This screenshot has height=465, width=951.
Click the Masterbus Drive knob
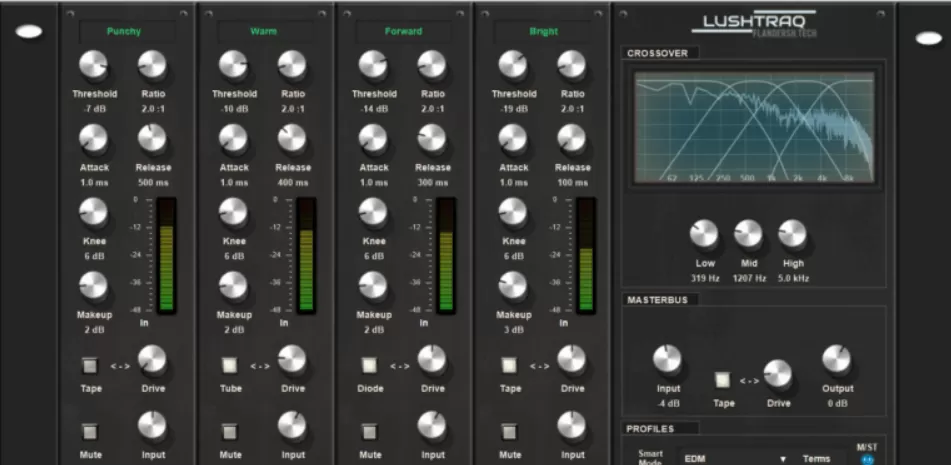click(778, 374)
